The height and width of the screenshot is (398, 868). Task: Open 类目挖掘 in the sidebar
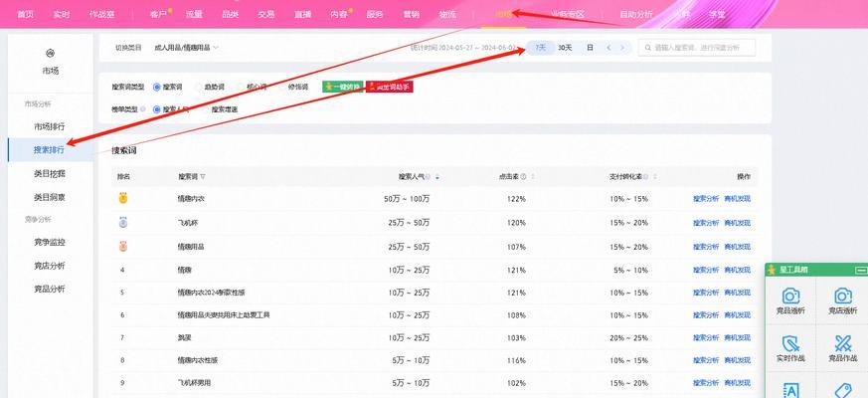[50, 173]
